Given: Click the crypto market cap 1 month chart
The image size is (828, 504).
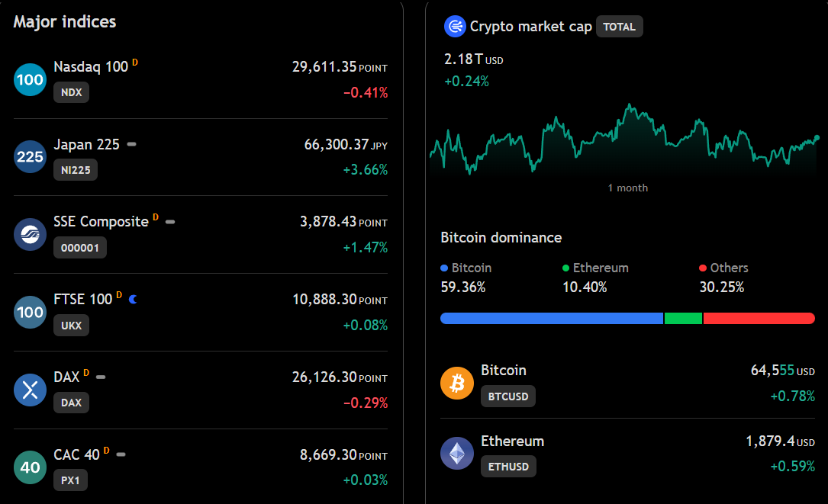Looking at the screenshot, I should tap(624, 139).
